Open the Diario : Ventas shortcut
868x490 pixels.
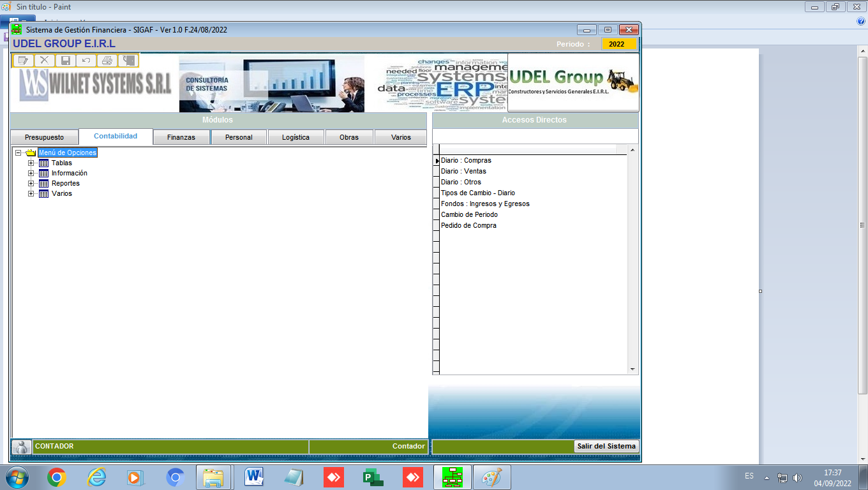(463, 171)
